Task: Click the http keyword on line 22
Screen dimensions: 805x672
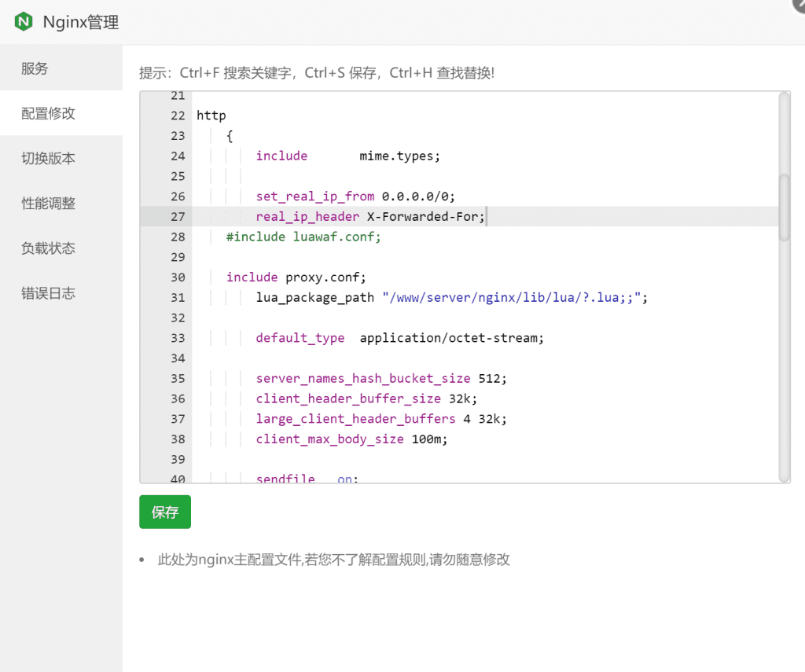Action: point(211,116)
